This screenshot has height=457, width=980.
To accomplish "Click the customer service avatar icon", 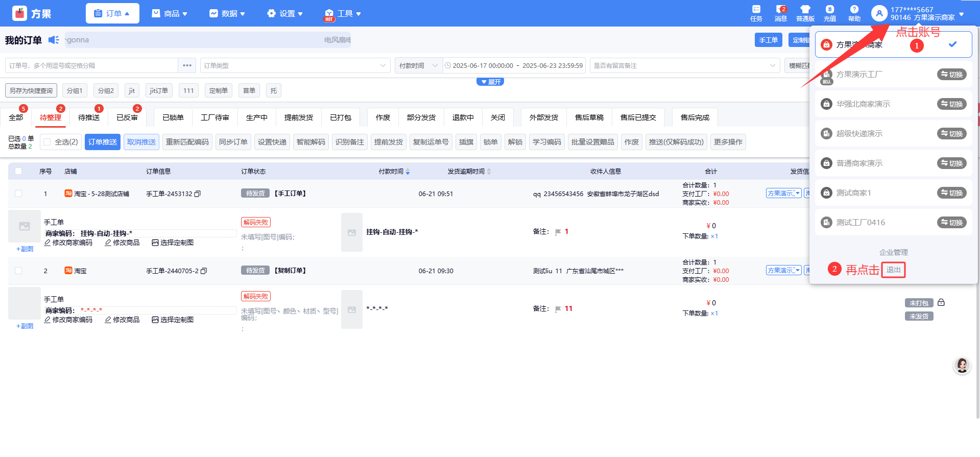I will point(962,366).
